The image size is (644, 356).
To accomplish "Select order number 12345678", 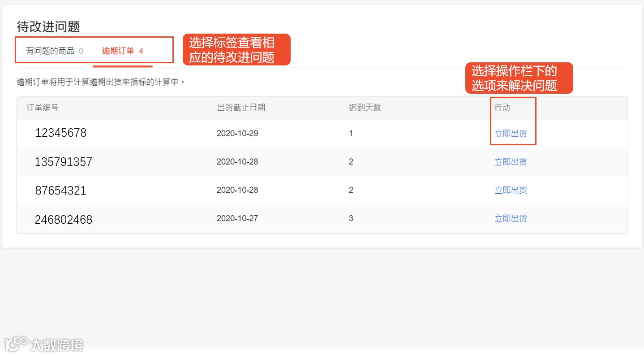I will click(61, 133).
